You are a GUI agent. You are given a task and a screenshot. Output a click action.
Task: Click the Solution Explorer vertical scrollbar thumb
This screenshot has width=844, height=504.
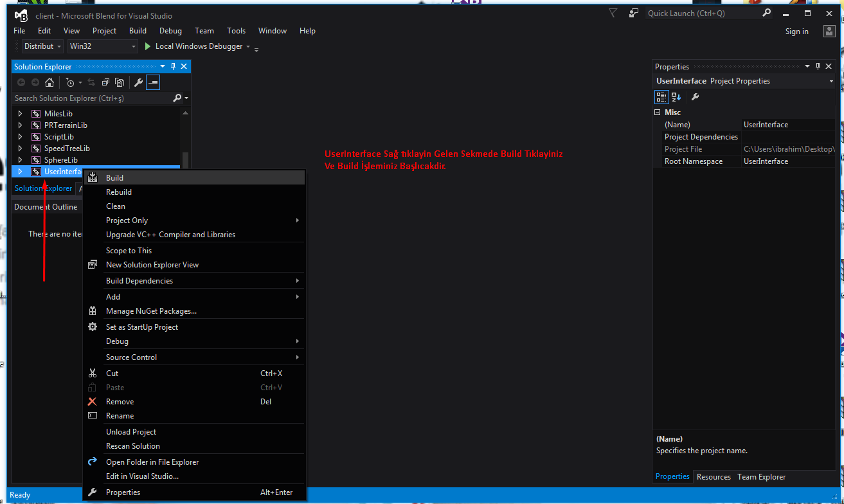(186, 160)
